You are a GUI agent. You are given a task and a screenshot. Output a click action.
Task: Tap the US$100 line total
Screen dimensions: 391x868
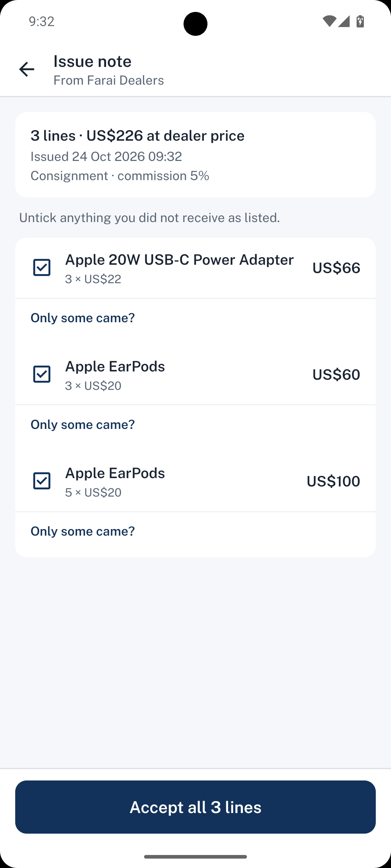click(333, 481)
